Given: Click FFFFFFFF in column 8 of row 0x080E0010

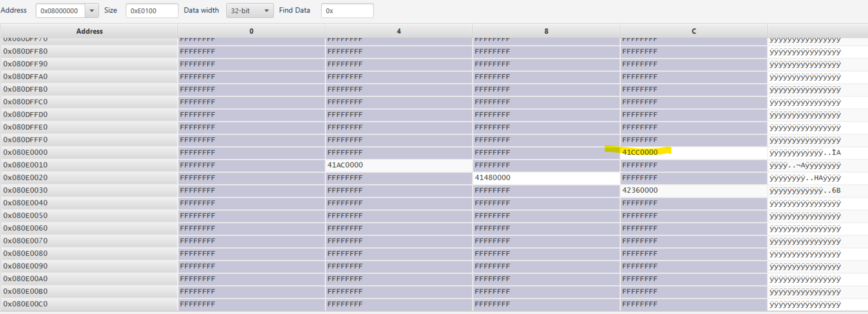Looking at the screenshot, I should [x=492, y=165].
